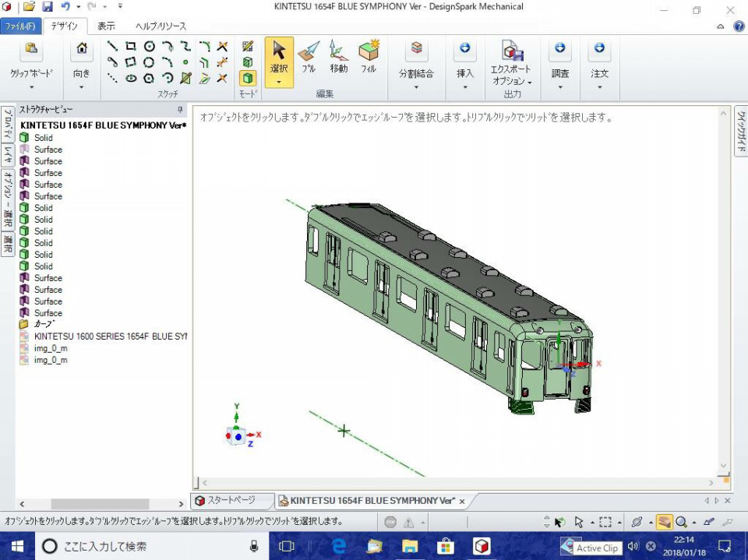Open a file from quick access toolbar

tap(29, 7)
